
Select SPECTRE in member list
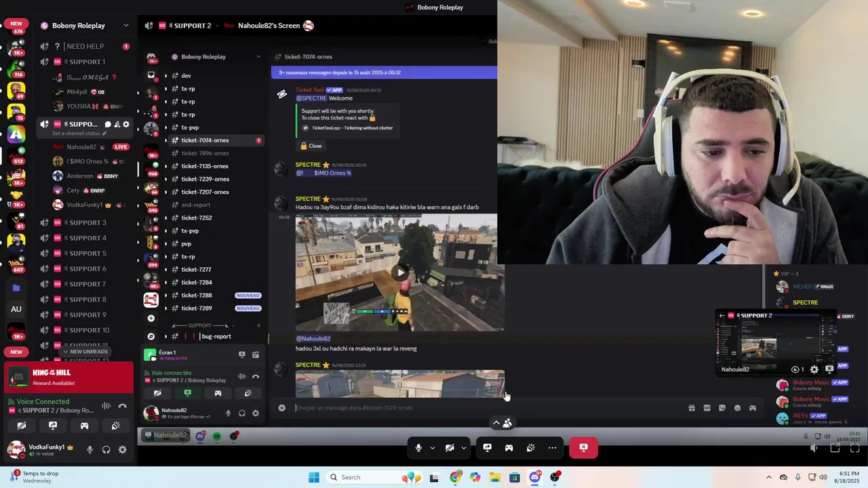(x=806, y=303)
